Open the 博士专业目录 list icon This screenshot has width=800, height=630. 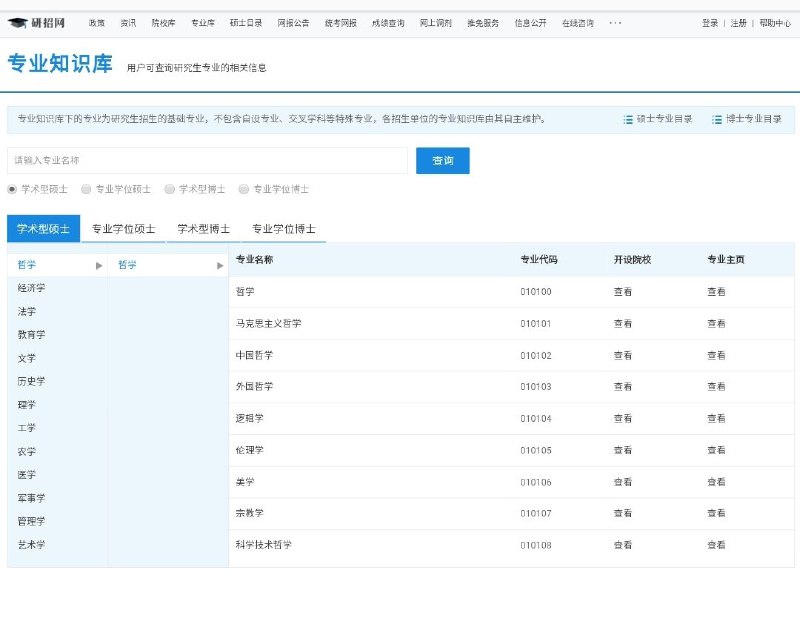click(717, 119)
